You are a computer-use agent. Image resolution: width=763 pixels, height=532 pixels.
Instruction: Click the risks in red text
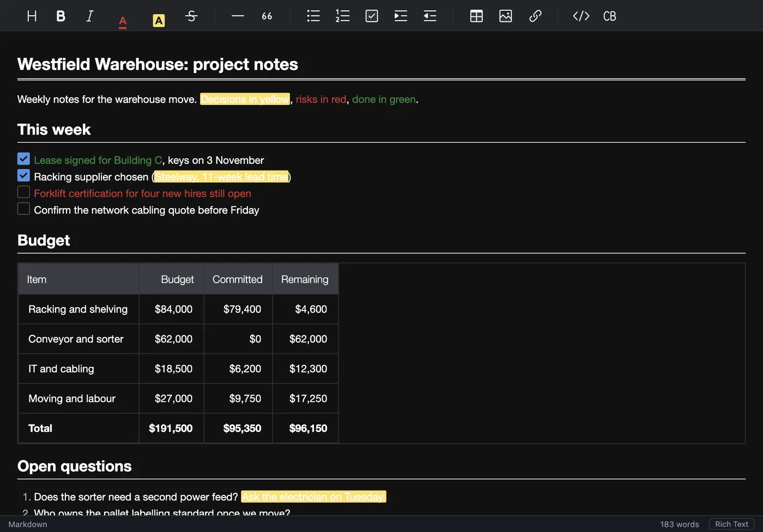click(321, 99)
